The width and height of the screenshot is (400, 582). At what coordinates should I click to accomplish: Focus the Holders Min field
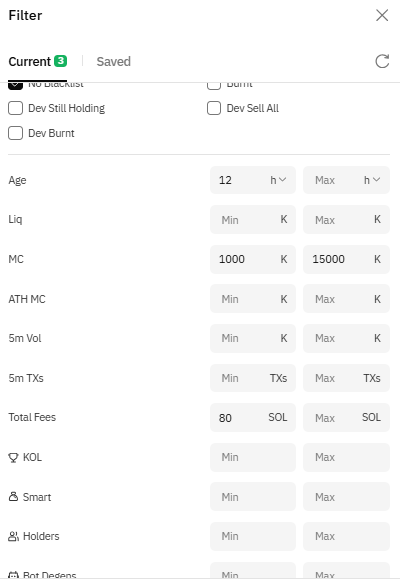253,536
